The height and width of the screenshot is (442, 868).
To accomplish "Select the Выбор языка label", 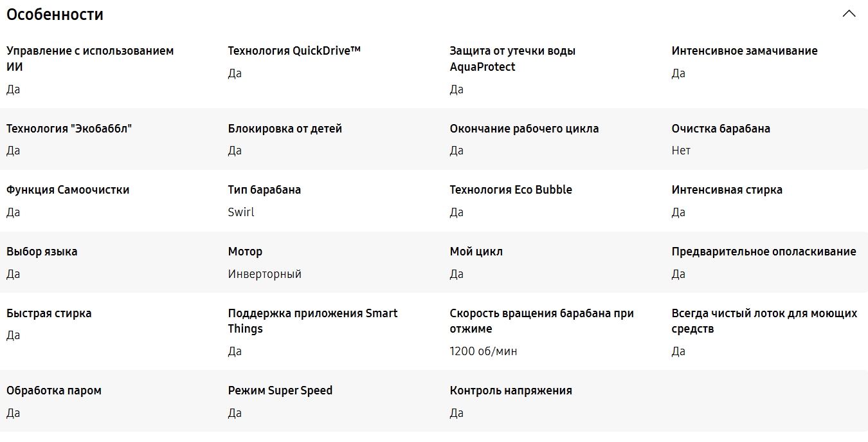I will coord(42,252).
